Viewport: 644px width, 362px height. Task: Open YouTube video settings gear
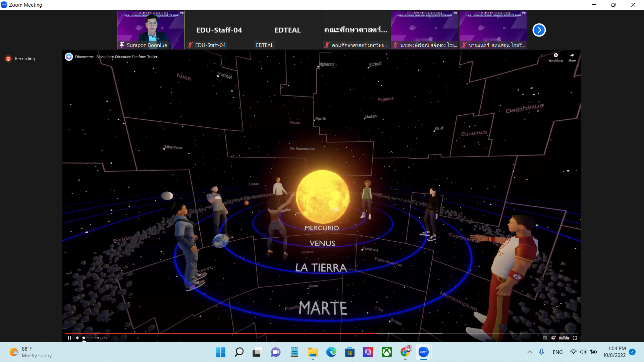click(x=553, y=338)
